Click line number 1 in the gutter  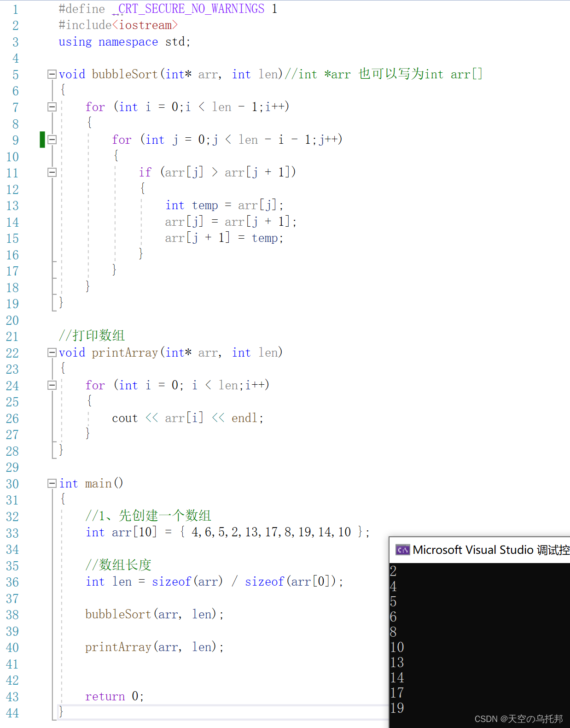pos(16,9)
